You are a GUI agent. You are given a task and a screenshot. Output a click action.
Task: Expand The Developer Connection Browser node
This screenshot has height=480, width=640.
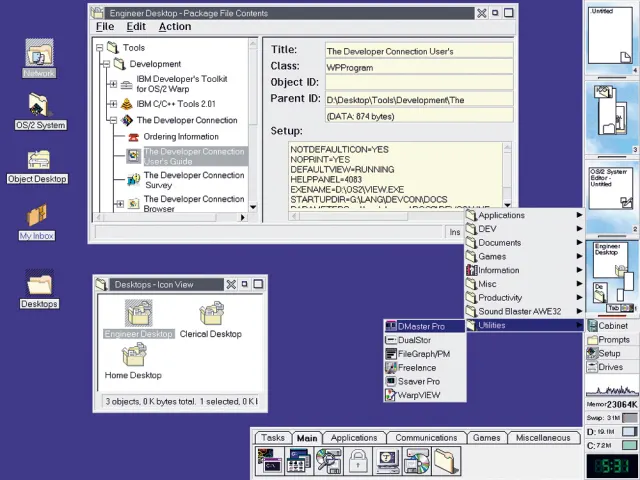click(x=120, y=204)
